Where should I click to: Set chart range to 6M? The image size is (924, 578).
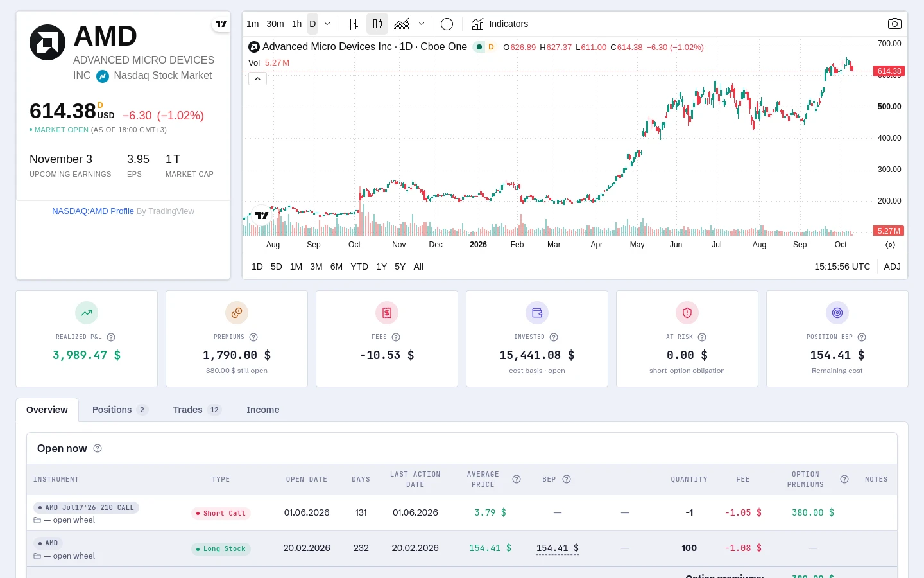[x=336, y=267]
